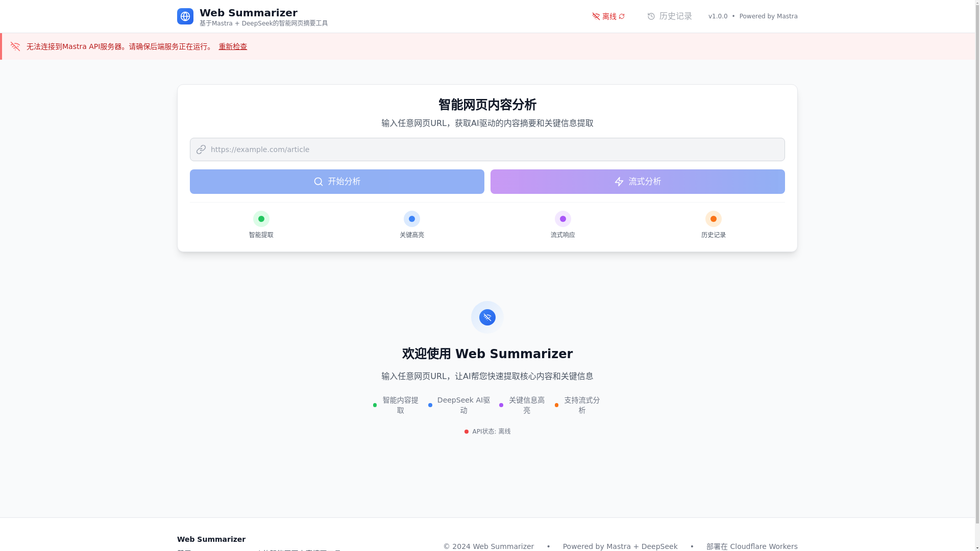Viewport: 980px width, 551px height.
Task: Click the alert message 无法连接到Mastra API服务器
Action: [x=120, y=46]
